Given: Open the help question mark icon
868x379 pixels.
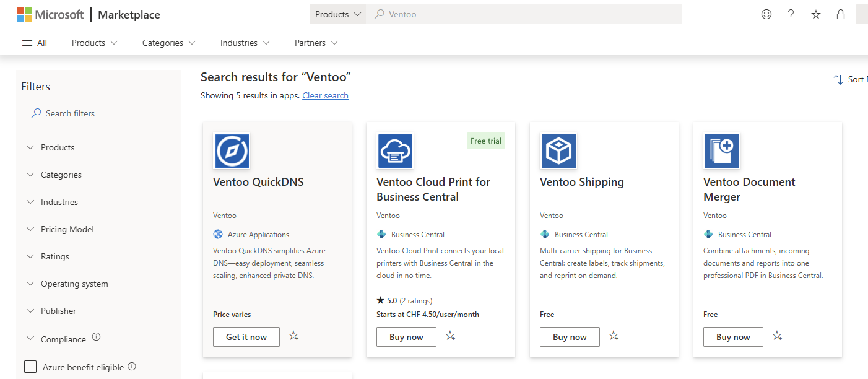Looking at the screenshot, I should (x=791, y=14).
